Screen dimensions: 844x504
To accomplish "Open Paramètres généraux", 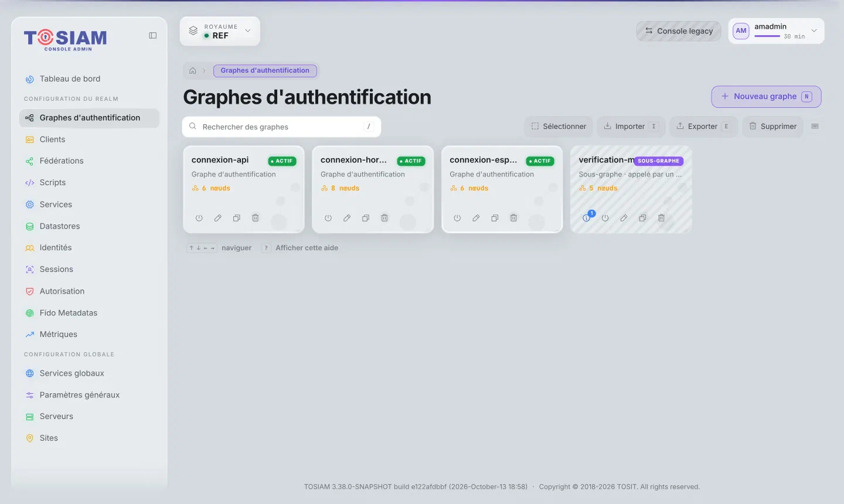I will pyautogui.click(x=89, y=395).
